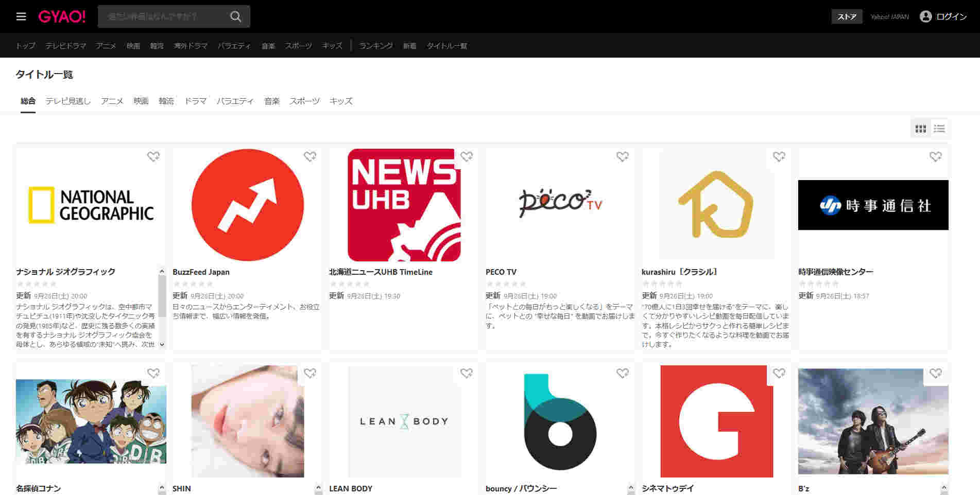The image size is (980, 495).
Task: Select the ドラマ category tab
Action: point(196,101)
